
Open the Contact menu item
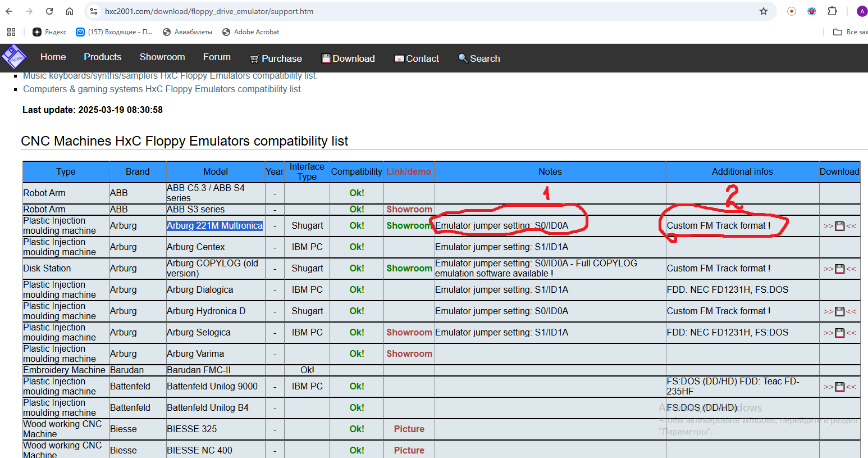417,58
